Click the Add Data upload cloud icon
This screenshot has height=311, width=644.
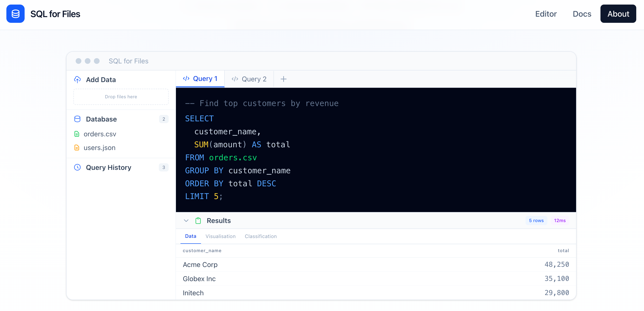coord(77,80)
